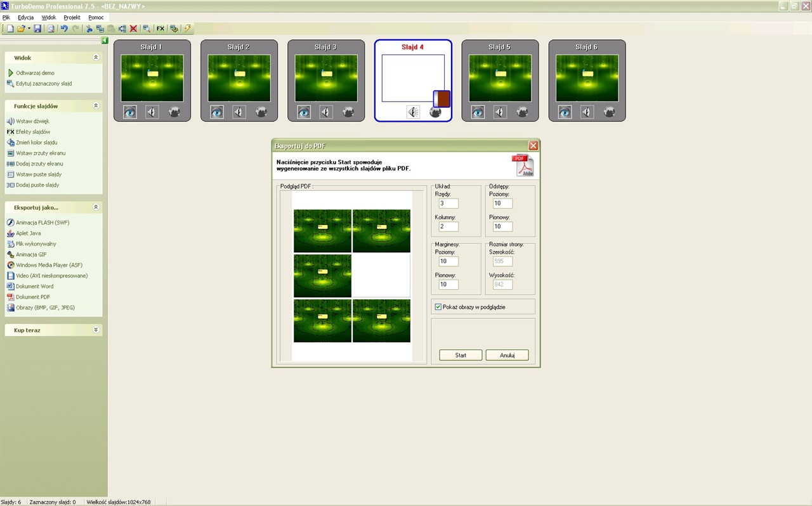Select Wstaw dźwięk in the sidebar
Screen dimensions: 812x506
[x=32, y=121]
